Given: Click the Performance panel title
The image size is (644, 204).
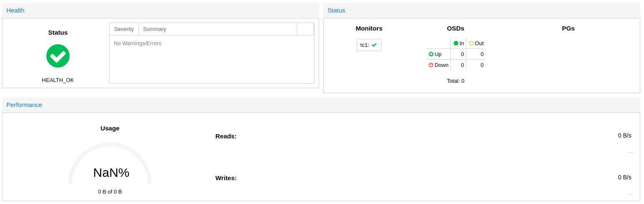Looking at the screenshot, I should pyautogui.click(x=24, y=105).
